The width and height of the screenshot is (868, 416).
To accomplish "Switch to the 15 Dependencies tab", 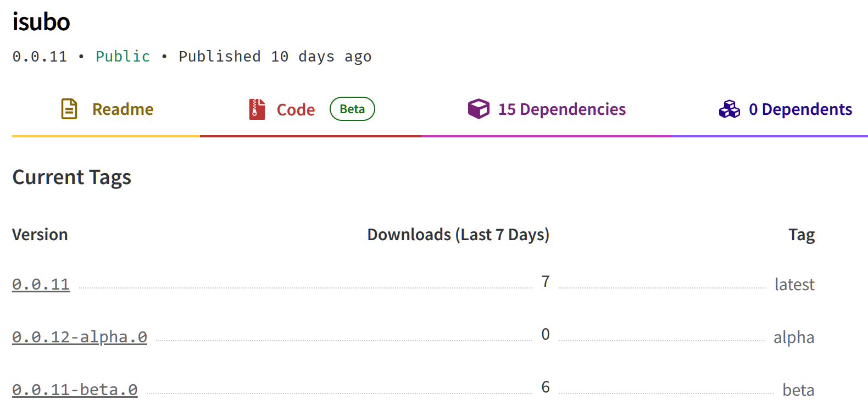I will (561, 109).
